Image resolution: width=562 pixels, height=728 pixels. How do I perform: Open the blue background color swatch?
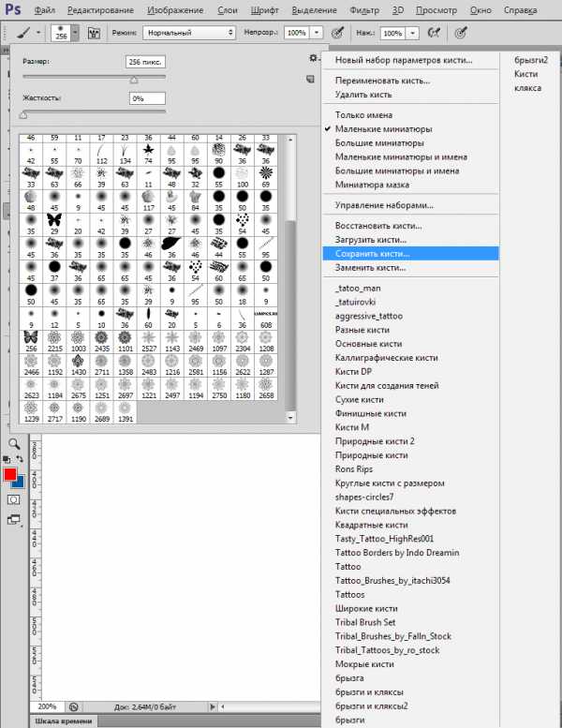20,483
